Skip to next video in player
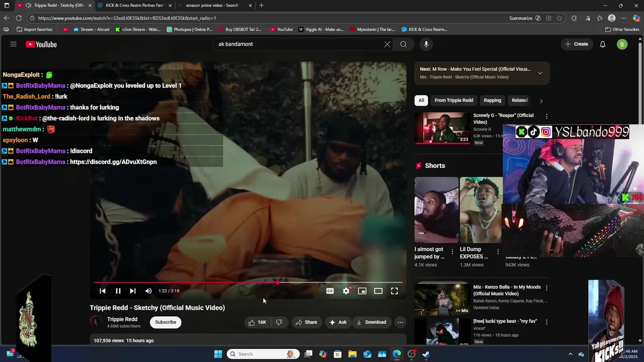The height and width of the screenshot is (362, 644). [x=133, y=291]
